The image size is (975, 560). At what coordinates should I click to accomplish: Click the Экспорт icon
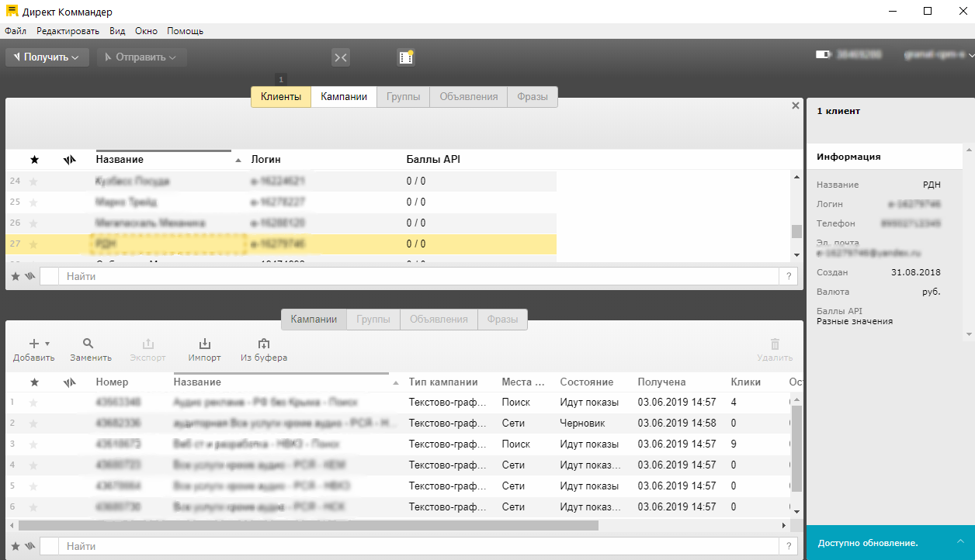(148, 343)
